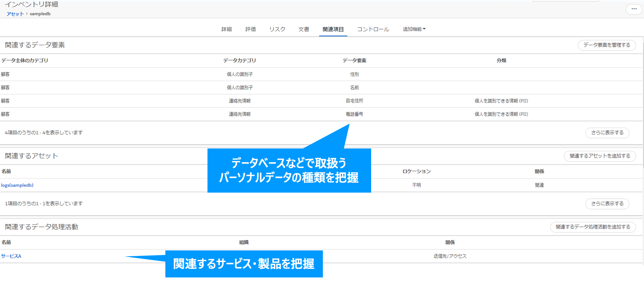This screenshot has width=644, height=286.
Task: Switch to the 詳細 tab
Action: [226, 29]
